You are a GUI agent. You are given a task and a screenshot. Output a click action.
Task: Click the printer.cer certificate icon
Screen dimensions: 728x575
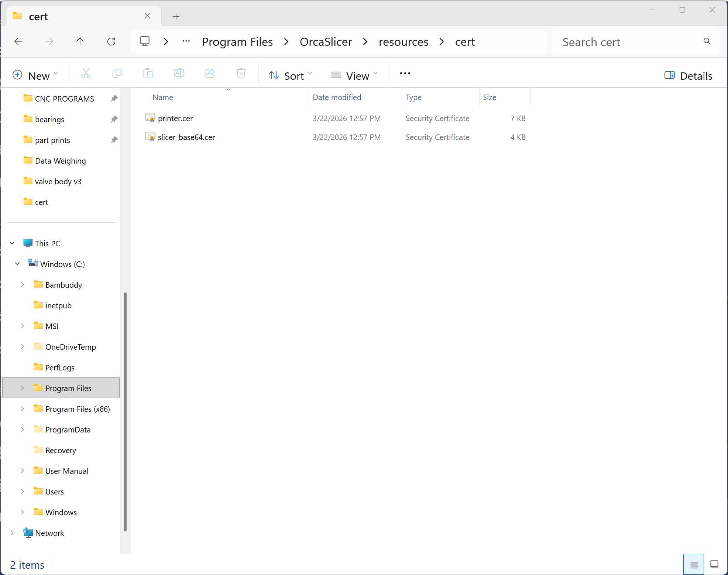(x=150, y=118)
